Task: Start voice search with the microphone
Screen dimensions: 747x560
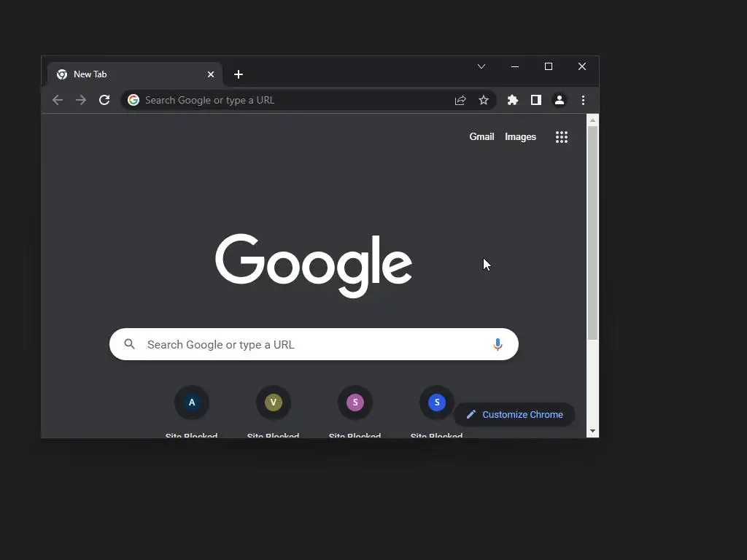Action: pyautogui.click(x=498, y=344)
